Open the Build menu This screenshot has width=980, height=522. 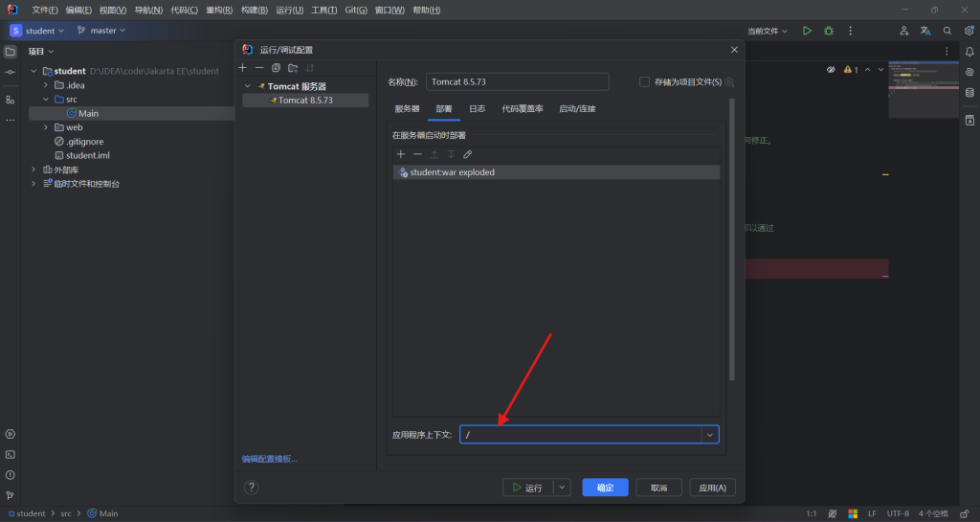pos(255,10)
